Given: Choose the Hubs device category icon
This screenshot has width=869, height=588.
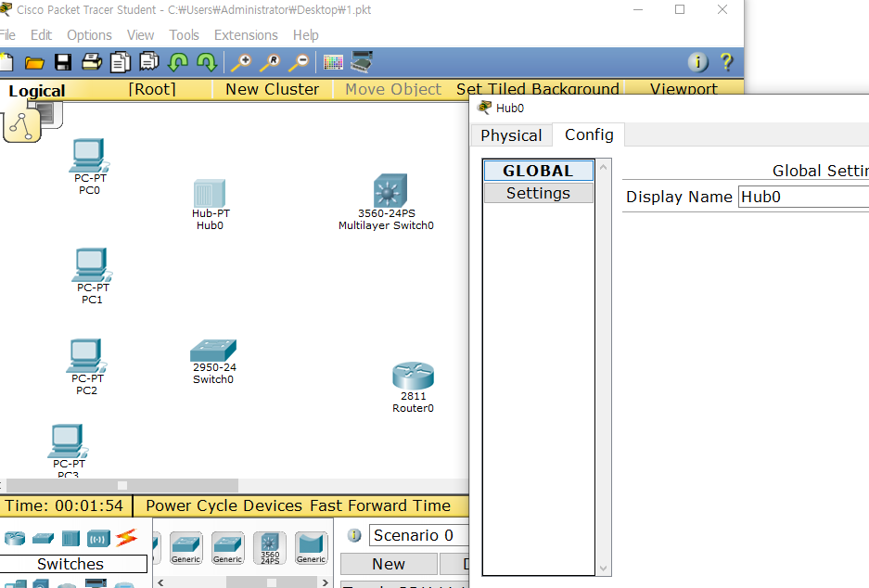Looking at the screenshot, I should point(70,538).
